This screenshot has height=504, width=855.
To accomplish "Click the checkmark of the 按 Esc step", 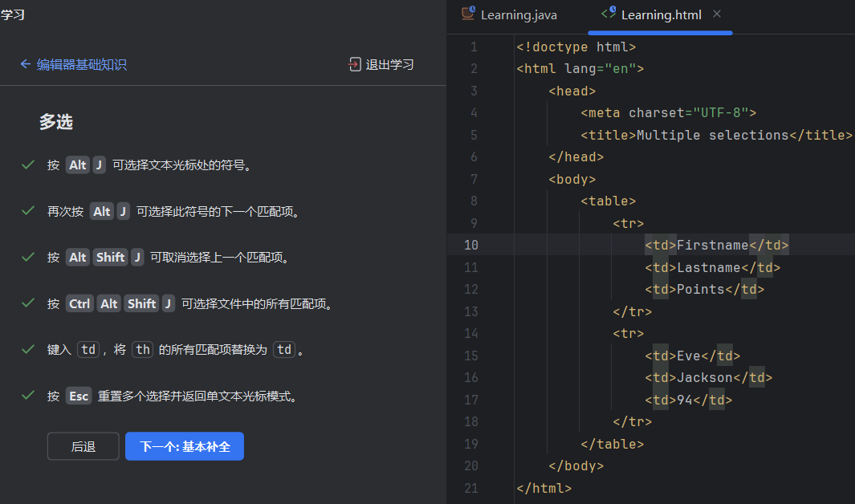I will 28,396.
